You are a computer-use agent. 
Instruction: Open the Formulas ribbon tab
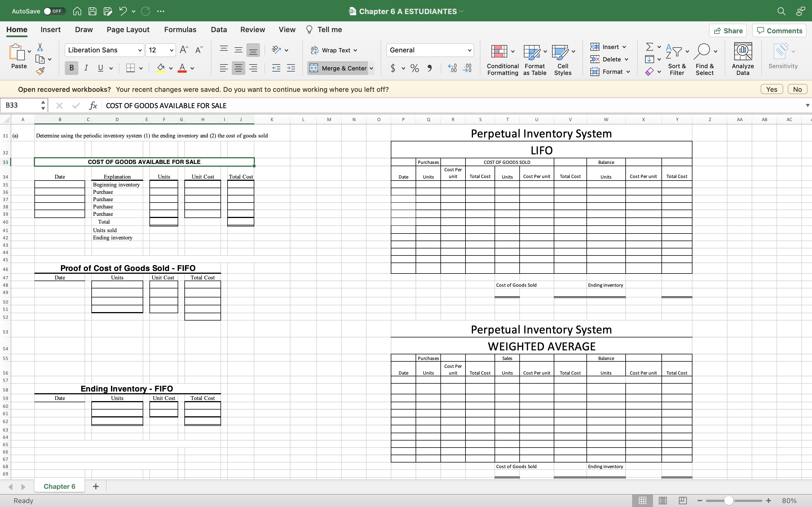click(180, 30)
